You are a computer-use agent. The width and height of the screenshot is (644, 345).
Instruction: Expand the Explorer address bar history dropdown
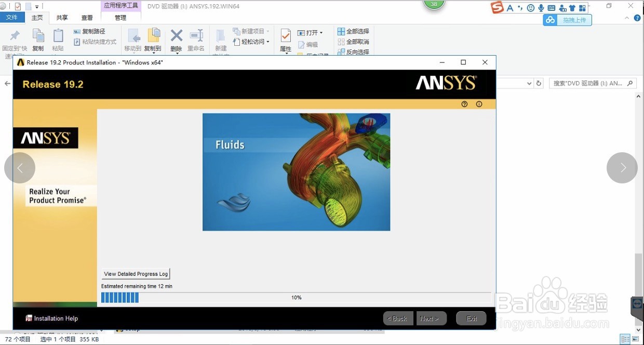tap(529, 83)
